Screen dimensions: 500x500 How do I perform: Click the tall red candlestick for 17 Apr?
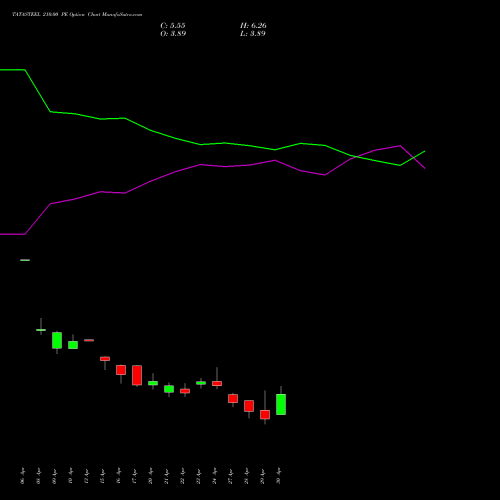137,375
